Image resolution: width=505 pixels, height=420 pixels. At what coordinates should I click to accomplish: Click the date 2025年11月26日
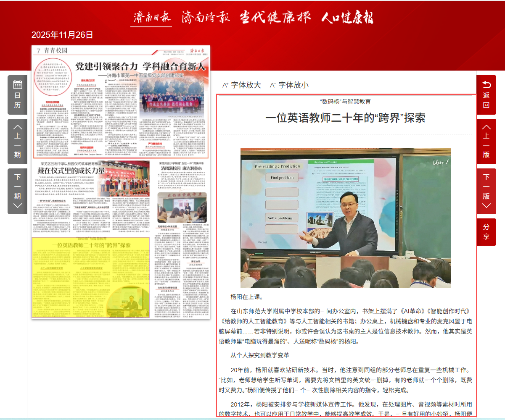point(62,35)
